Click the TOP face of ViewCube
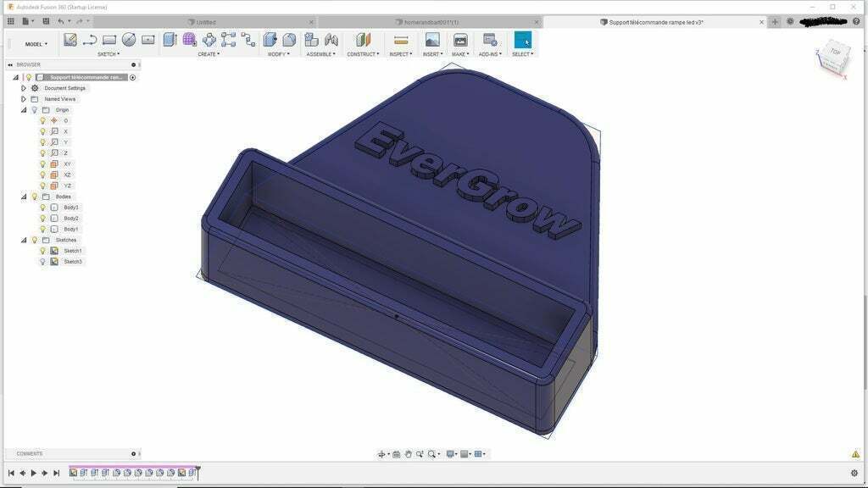The height and width of the screenshot is (488, 868). (835, 52)
